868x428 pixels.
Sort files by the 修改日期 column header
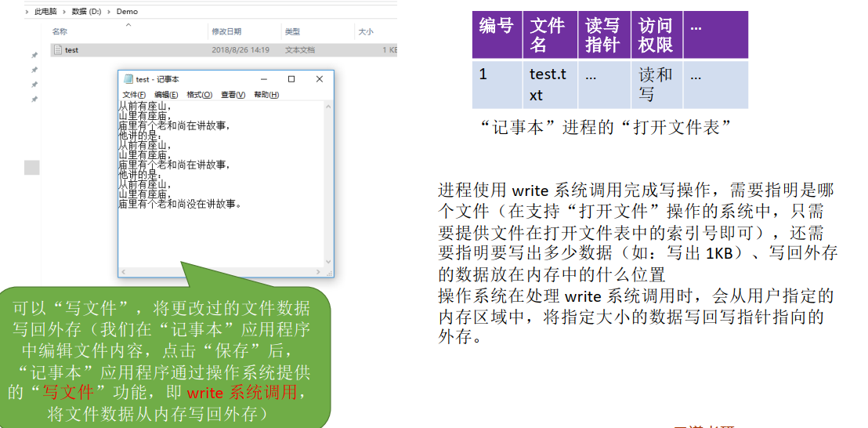pyautogui.click(x=226, y=31)
